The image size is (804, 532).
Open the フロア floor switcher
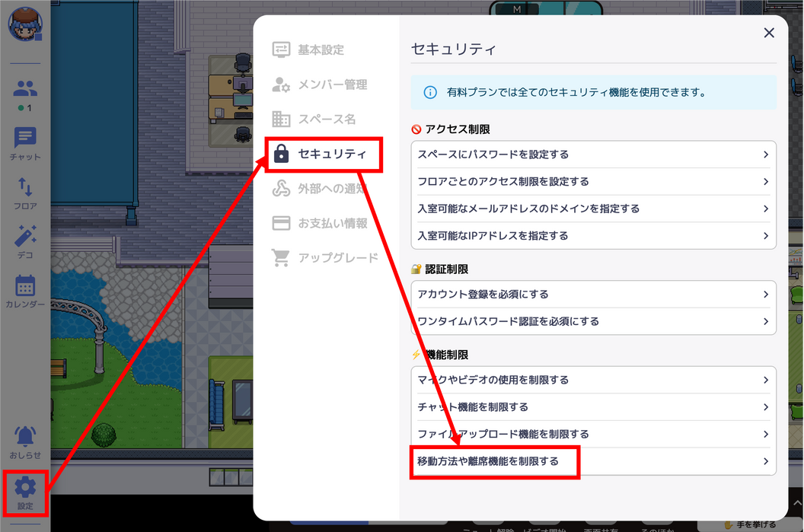[25, 193]
